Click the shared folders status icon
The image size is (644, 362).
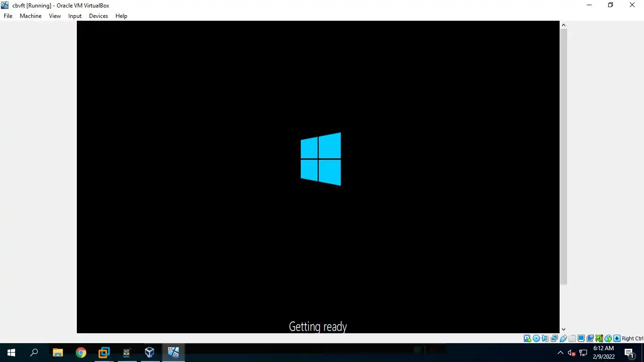click(x=572, y=338)
